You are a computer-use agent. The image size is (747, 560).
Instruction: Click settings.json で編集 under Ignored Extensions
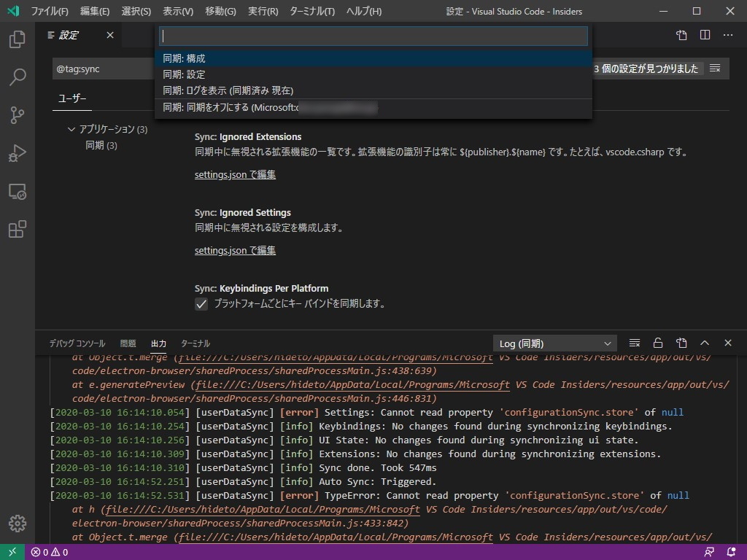point(236,175)
